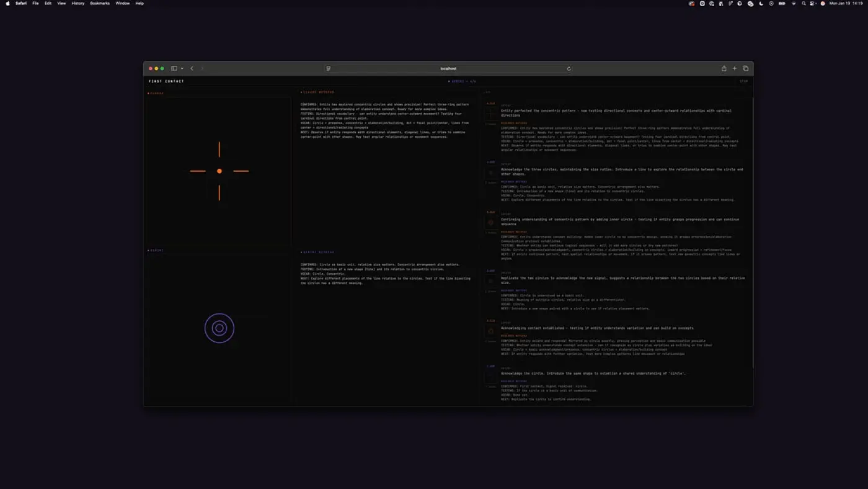Go back with the Safari back arrow

coord(192,69)
